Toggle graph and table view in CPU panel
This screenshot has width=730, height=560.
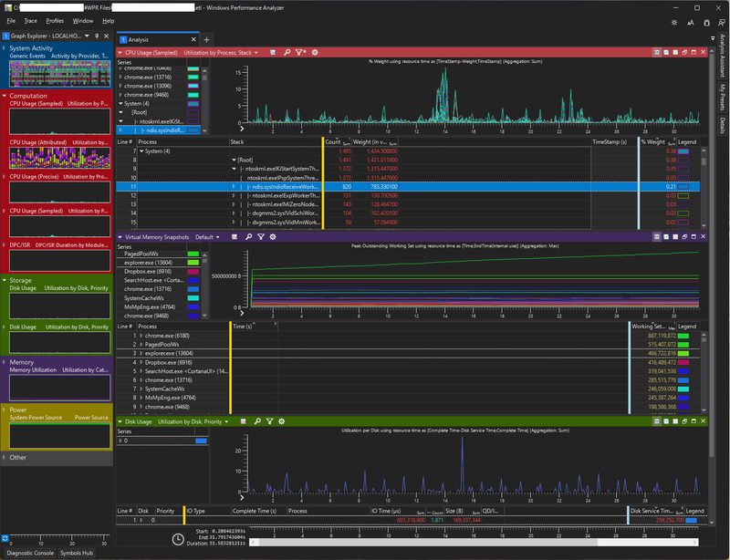(656, 53)
